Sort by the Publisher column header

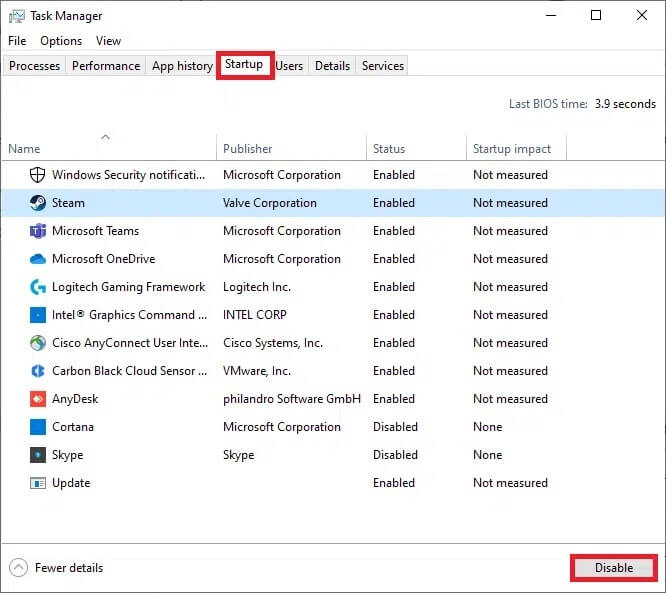click(248, 149)
